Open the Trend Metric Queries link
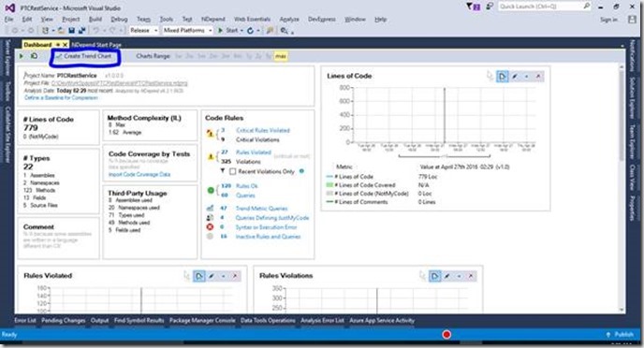 (261, 209)
